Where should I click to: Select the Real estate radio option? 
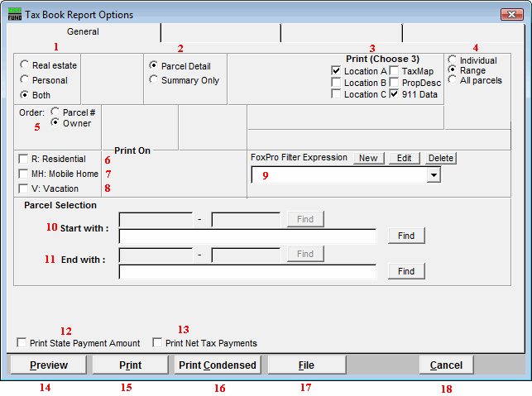click(x=26, y=65)
